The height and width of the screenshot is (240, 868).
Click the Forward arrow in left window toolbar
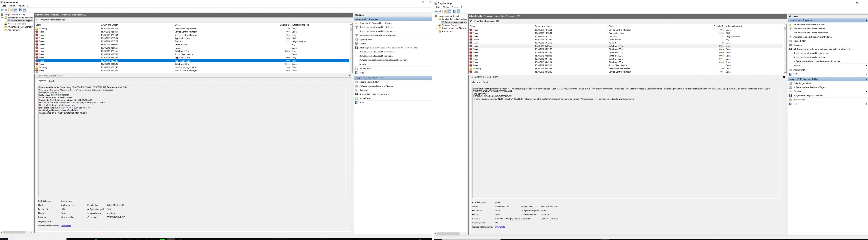point(6,10)
